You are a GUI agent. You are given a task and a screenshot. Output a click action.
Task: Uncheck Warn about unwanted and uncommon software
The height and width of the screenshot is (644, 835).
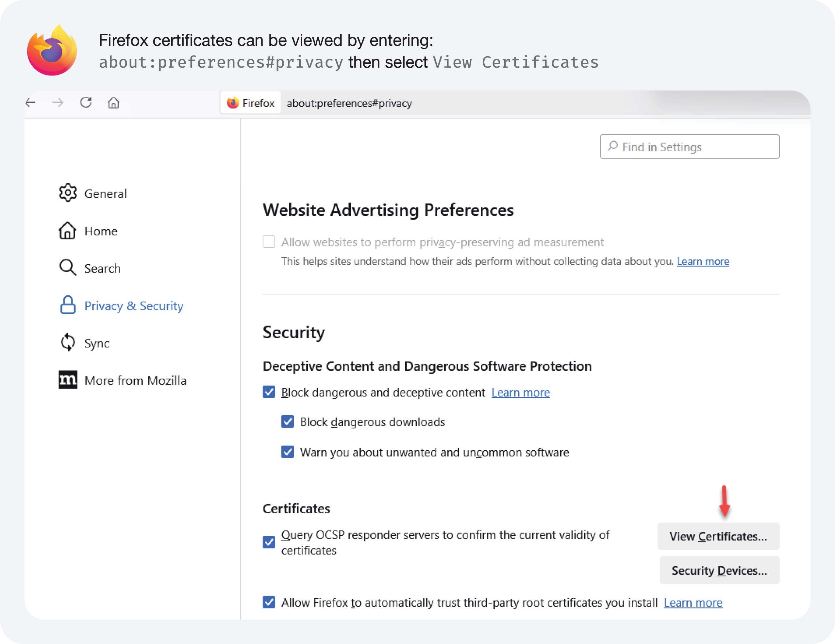288,452
